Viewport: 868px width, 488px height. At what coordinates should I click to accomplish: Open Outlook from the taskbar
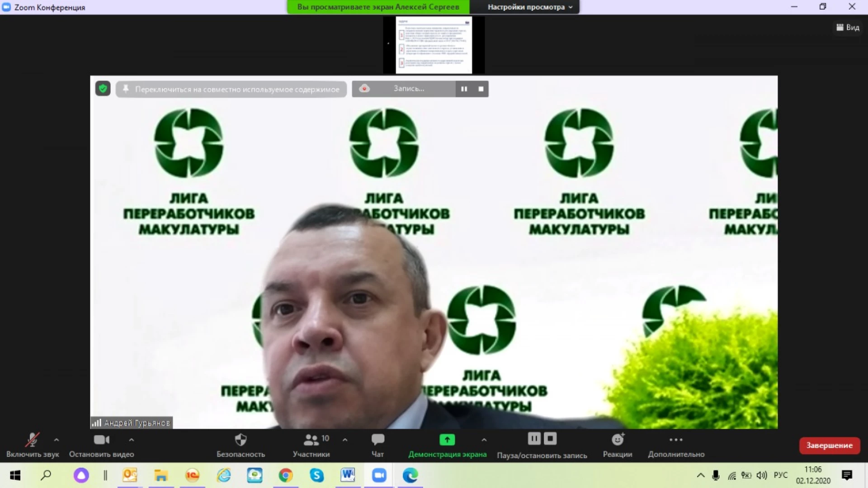130,475
